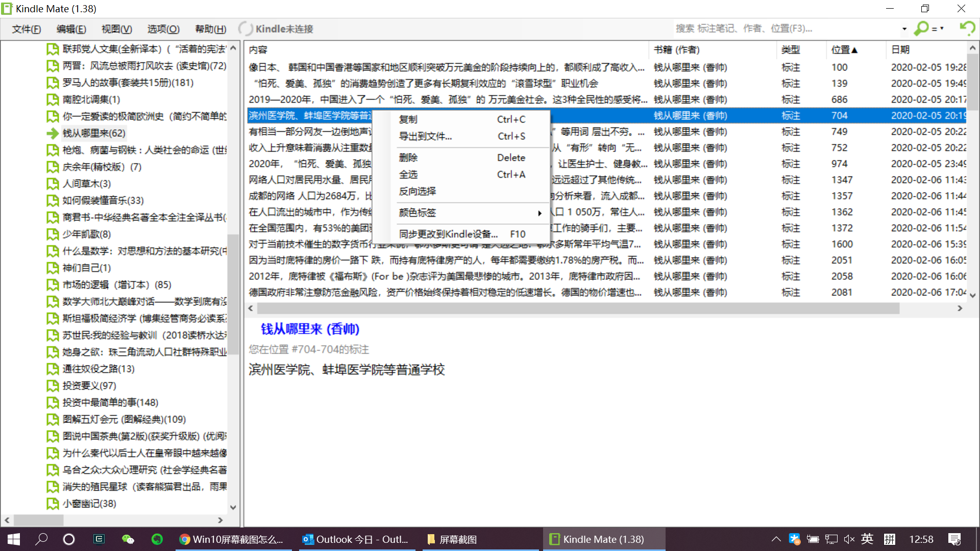Click 同步更改到Kindle设备... menu entry

click(448, 234)
